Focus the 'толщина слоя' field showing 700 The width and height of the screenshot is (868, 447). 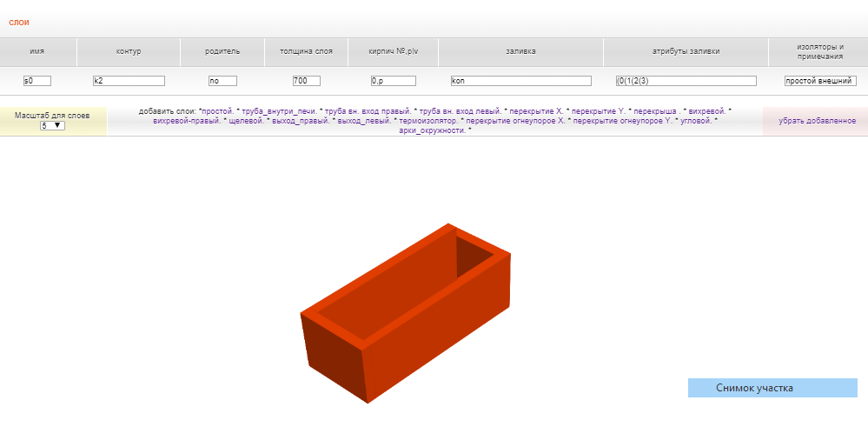click(x=306, y=81)
